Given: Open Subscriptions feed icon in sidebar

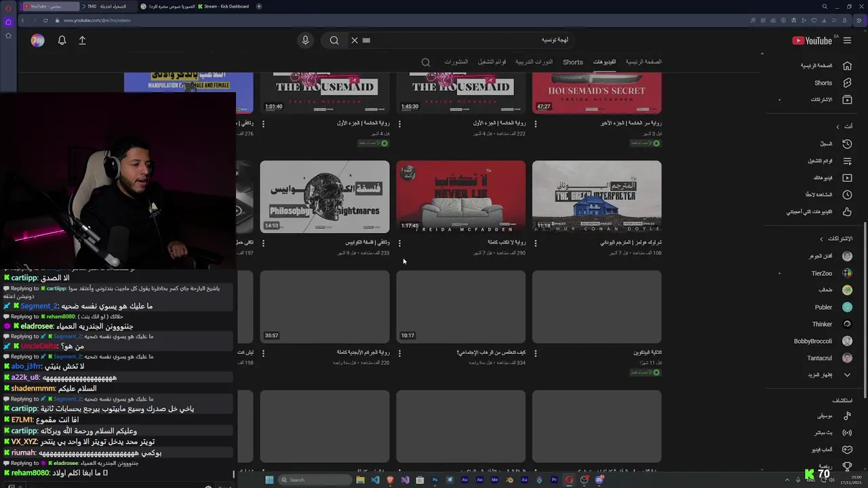Looking at the screenshot, I should click(x=847, y=100).
